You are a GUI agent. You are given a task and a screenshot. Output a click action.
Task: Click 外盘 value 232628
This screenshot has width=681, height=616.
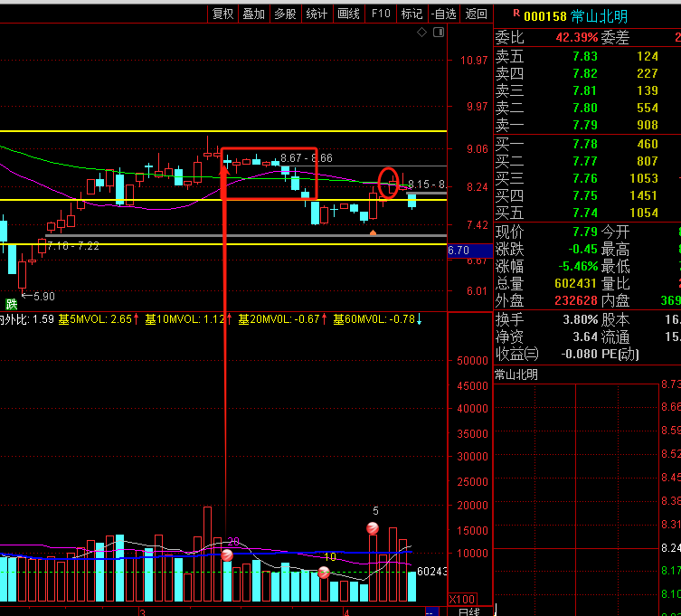(x=575, y=300)
